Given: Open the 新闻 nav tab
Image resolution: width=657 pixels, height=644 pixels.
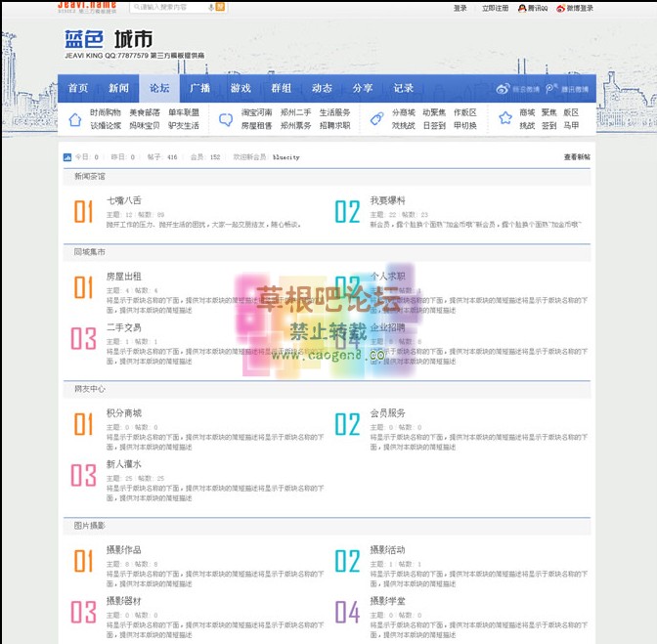Looking at the screenshot, I should 118,88.
